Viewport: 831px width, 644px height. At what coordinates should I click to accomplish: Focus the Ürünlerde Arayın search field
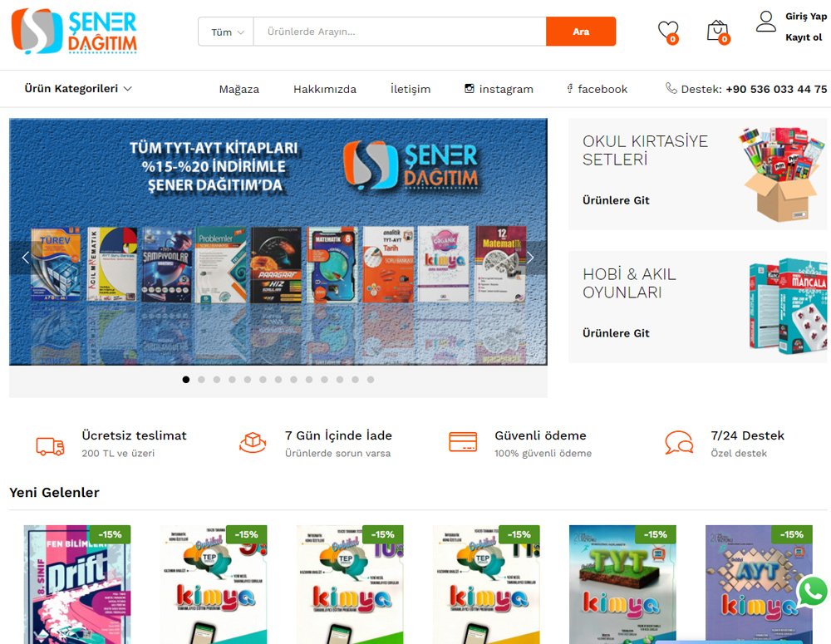pyautogui.click(x=400, y=32)
